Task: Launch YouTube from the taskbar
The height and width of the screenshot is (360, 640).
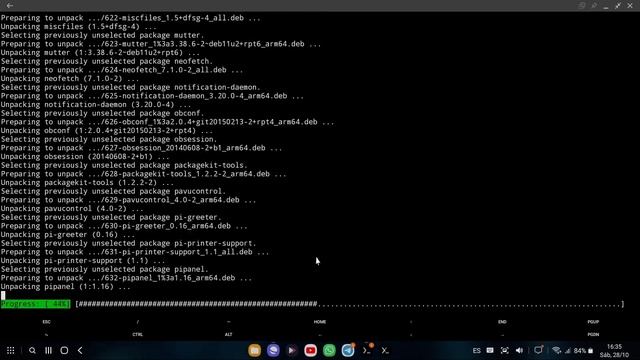Action: [310, 350]
